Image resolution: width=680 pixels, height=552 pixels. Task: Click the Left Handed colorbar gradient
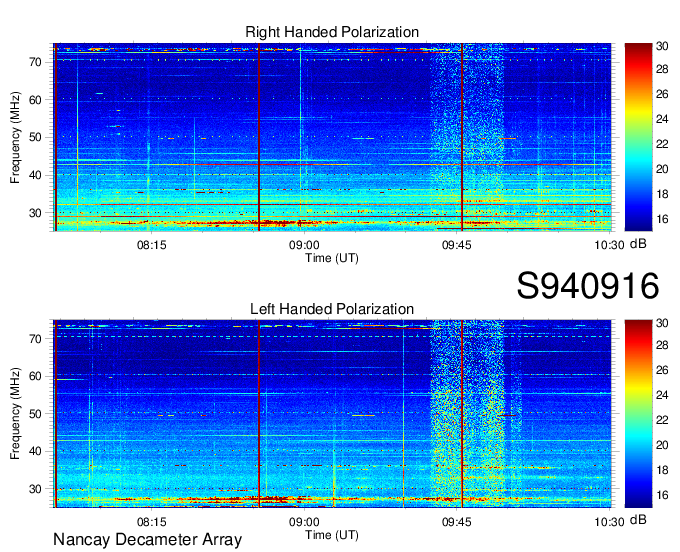click(x=638, y=414)
